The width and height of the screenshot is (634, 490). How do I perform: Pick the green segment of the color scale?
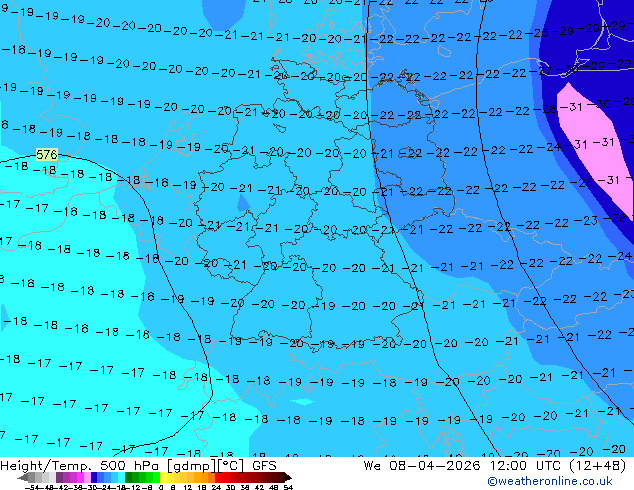142,477
